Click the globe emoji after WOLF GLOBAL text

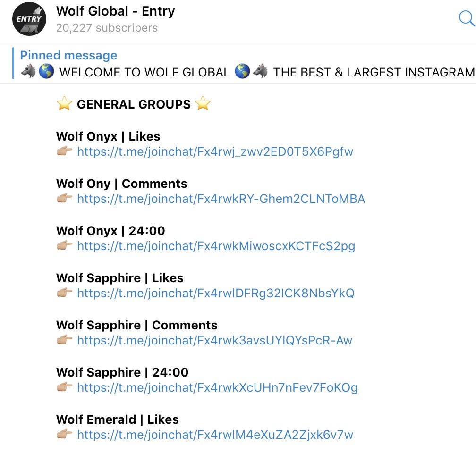242,71
